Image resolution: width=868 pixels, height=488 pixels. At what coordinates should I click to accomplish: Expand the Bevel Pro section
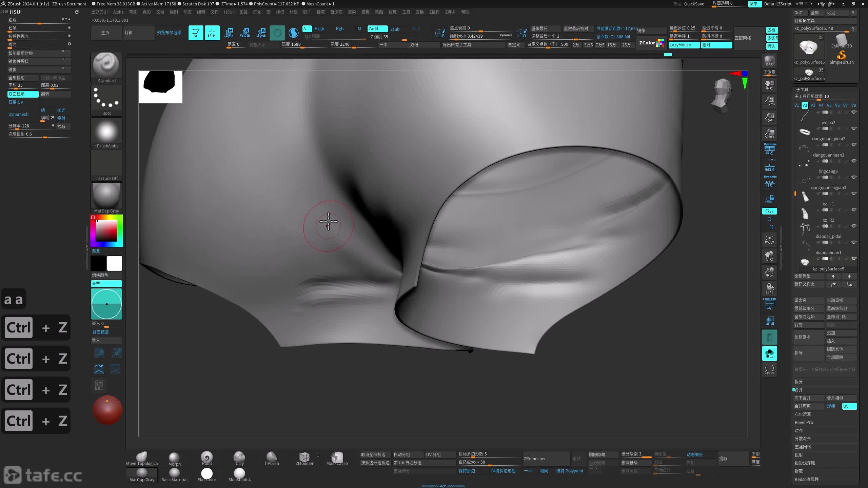point(804,422)
